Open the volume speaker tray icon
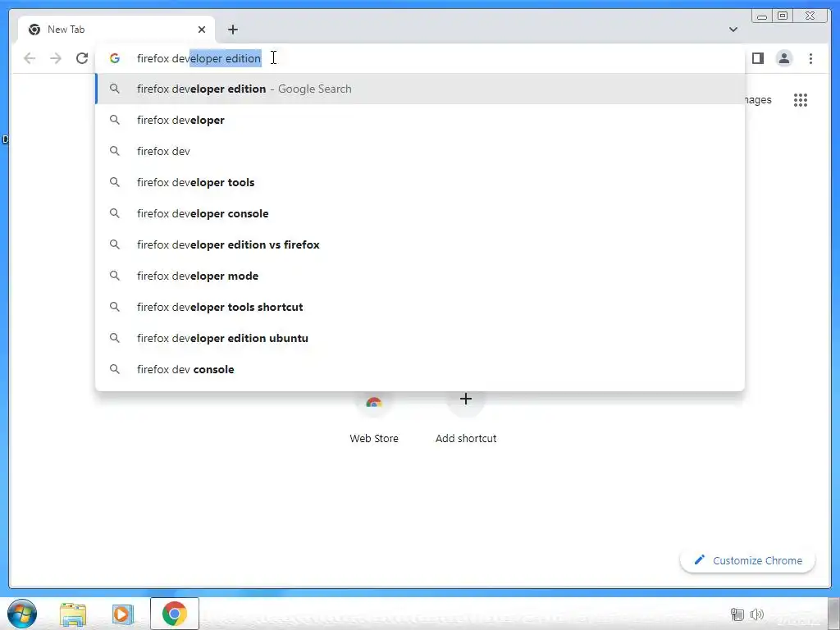The image size is (840, 630). [x=757, y=614]
